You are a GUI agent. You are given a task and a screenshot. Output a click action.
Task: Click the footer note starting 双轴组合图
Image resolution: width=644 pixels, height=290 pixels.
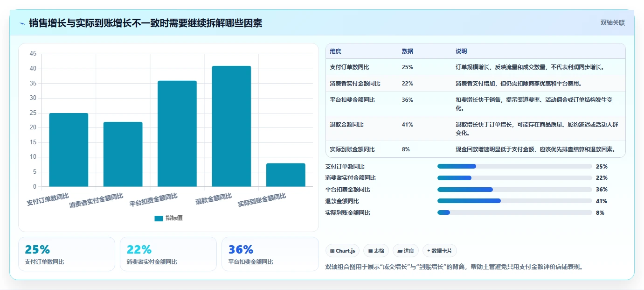pos(454,267)
